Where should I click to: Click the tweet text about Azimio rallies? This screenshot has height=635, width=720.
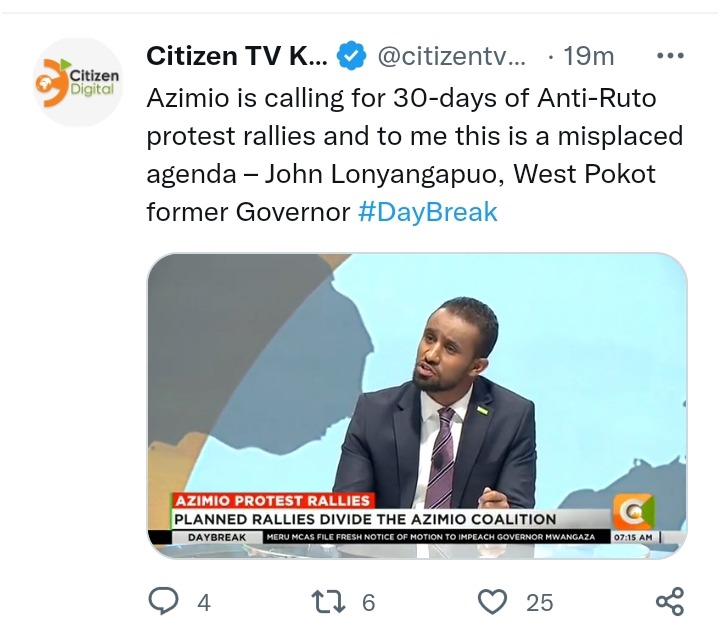tap(415, 155)
